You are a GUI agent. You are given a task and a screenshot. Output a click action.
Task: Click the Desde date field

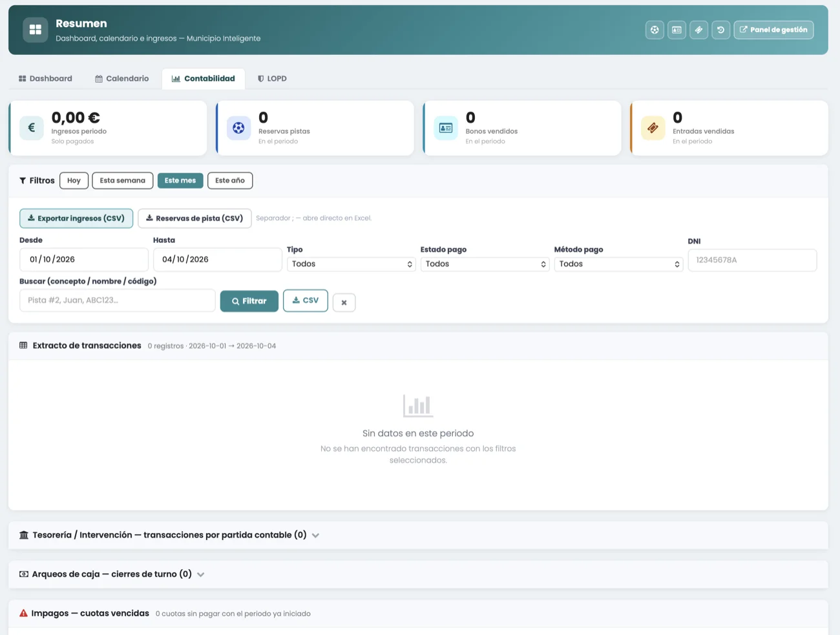(84, 260)
